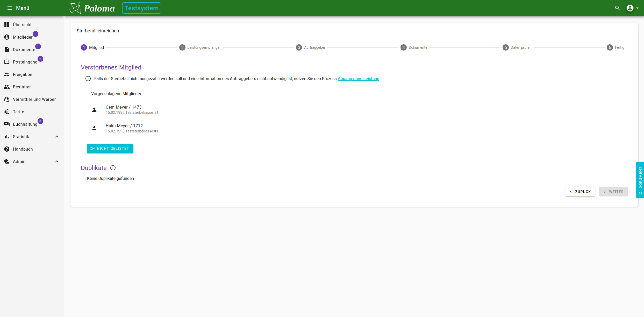Click the Paloma dove logo
This screenshot has width=644, height=317.
tap(75, 8)
